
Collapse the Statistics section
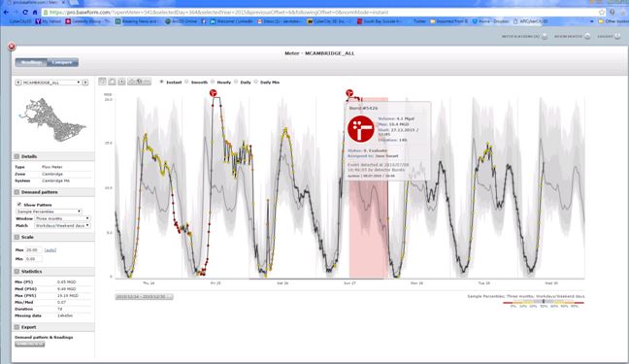[x=17, y=272]
